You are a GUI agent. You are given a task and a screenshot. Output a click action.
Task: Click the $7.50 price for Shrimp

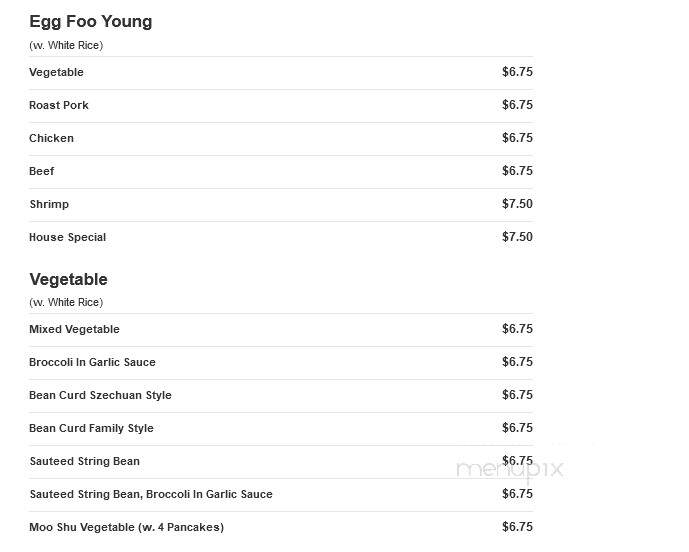point(517,204)
